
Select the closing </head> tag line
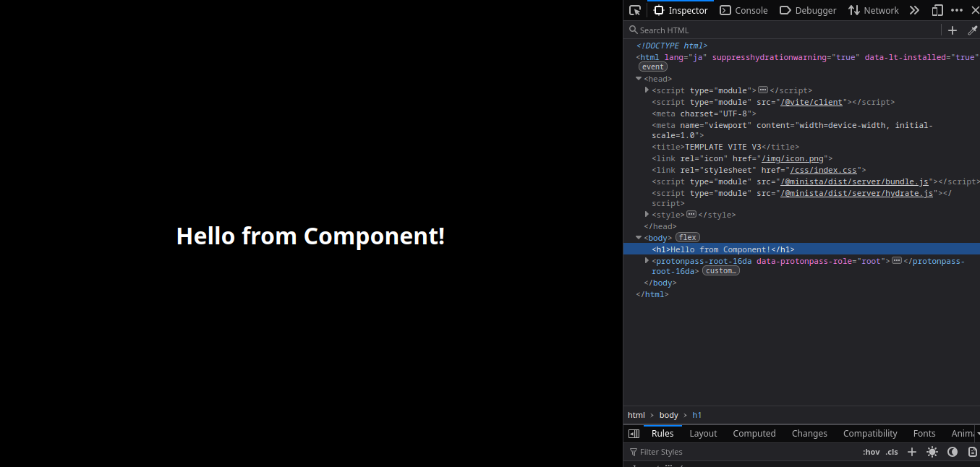[660, 226]
